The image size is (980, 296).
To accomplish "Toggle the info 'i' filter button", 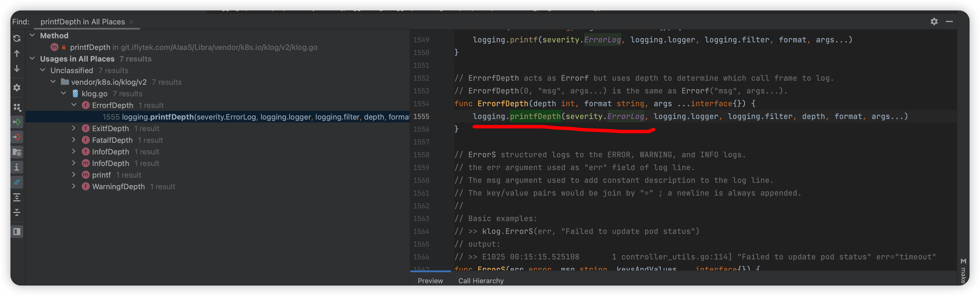I will click(17, 167).
